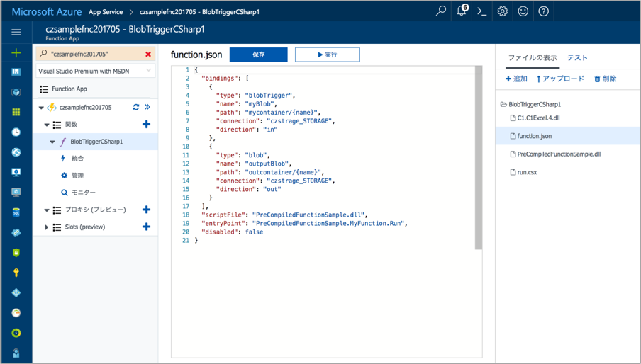The width and height of the screenshot is (641, 364).
Task: Toggle the hamburger menu in sidebar
Action: [16, 32]
